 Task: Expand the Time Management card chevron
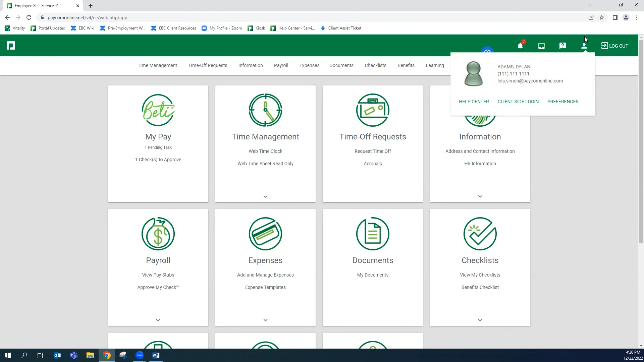coord(265,196)
